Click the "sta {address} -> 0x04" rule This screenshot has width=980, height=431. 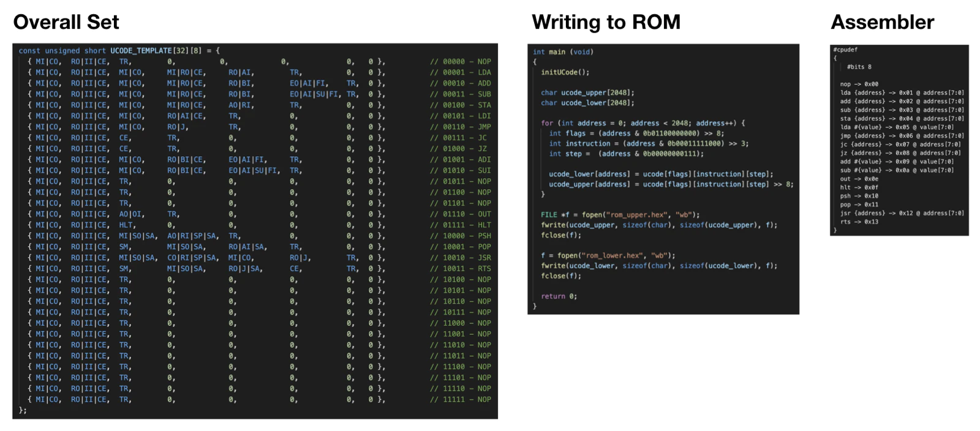click(x=902, y=119)
